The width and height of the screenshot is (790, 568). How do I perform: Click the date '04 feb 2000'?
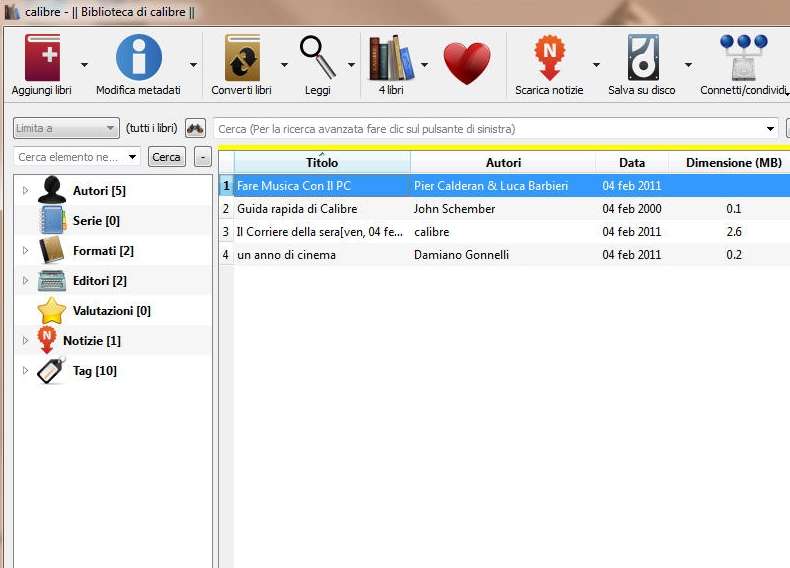tap(632, 209)
